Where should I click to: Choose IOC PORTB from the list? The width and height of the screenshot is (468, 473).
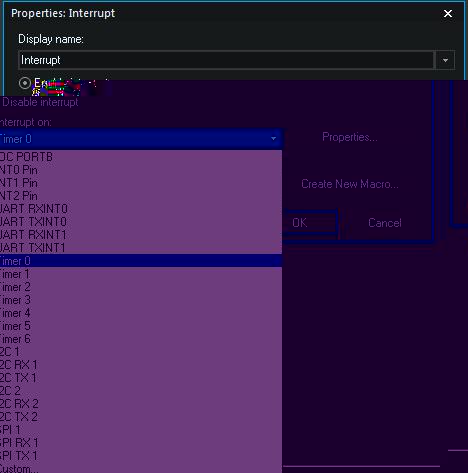(x=141, y=157)
